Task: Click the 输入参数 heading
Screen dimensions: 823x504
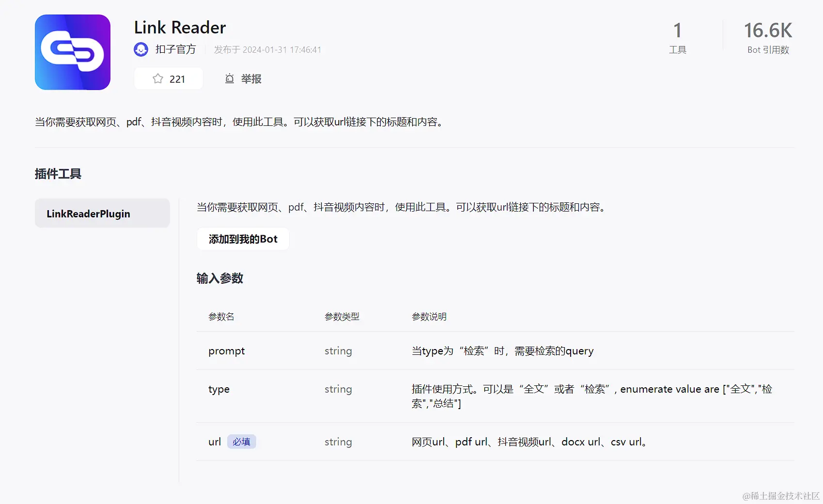Action: [x=220, y=278]
